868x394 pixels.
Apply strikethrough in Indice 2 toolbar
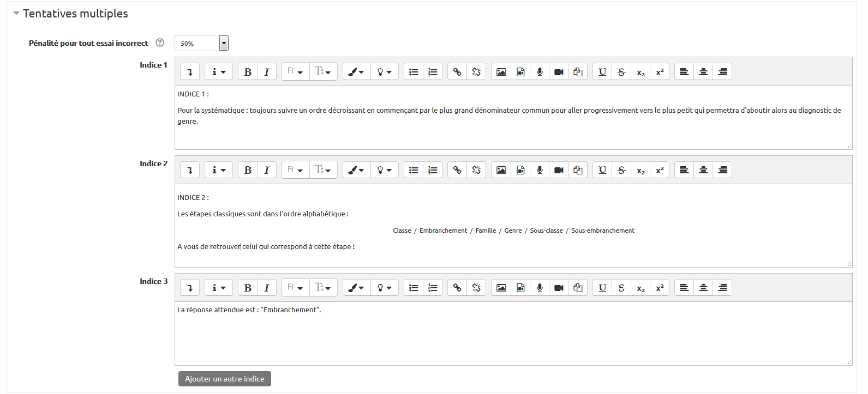(621, 171)
